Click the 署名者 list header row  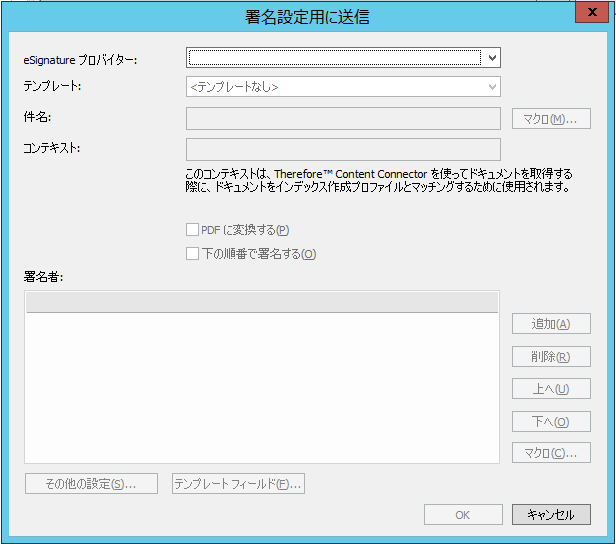[262, 302]
